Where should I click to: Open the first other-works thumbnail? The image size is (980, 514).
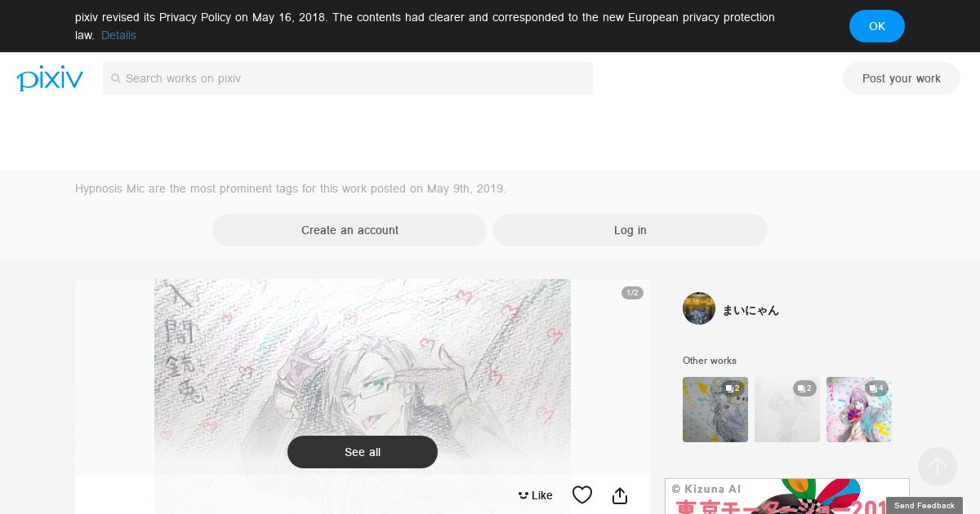point(715,410)
